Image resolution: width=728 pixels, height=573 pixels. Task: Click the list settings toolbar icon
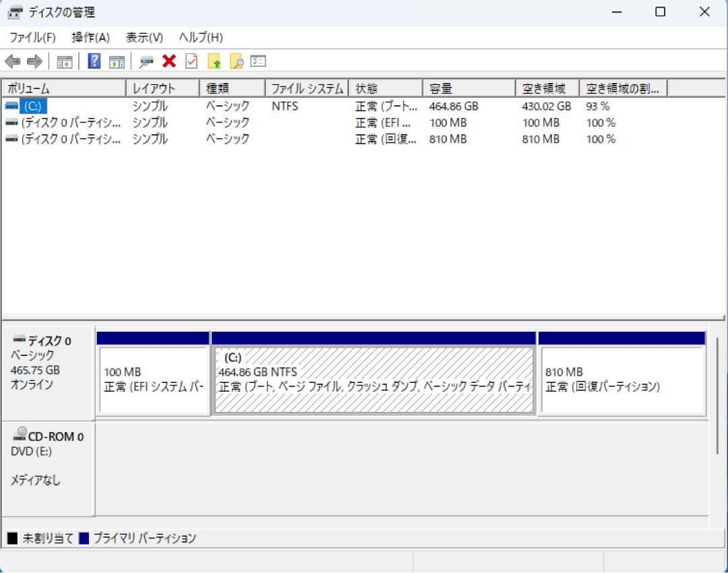click(258, 61)
